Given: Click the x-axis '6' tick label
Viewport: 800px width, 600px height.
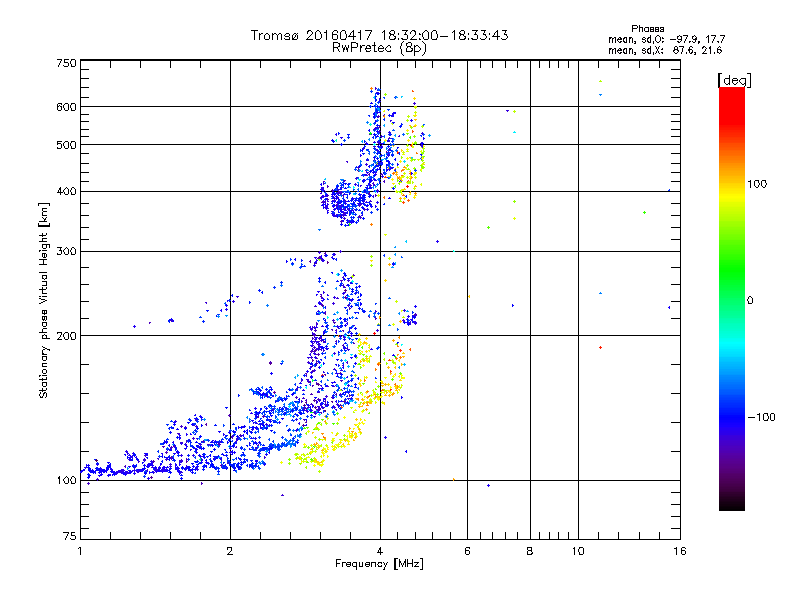Looking at the screenshot, I should (x=467, y=551).
